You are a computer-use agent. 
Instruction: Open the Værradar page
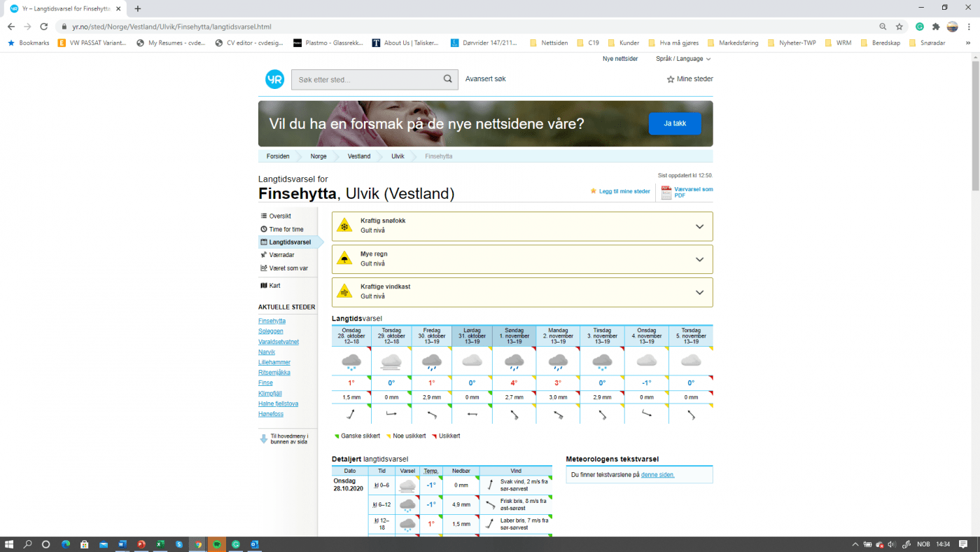coord(281,255)
